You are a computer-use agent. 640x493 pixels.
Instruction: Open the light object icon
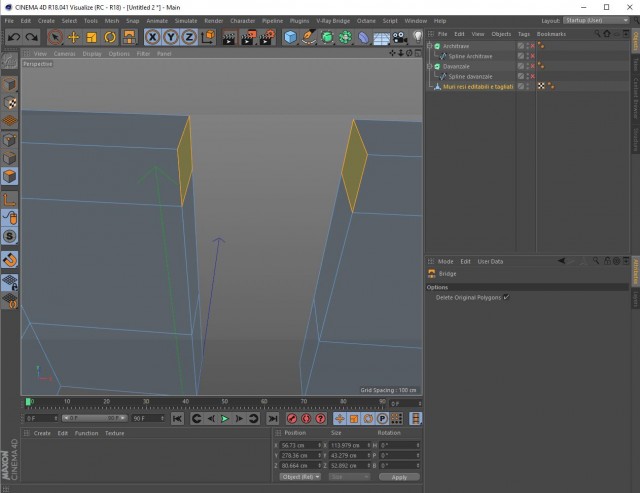click(417, 38)
